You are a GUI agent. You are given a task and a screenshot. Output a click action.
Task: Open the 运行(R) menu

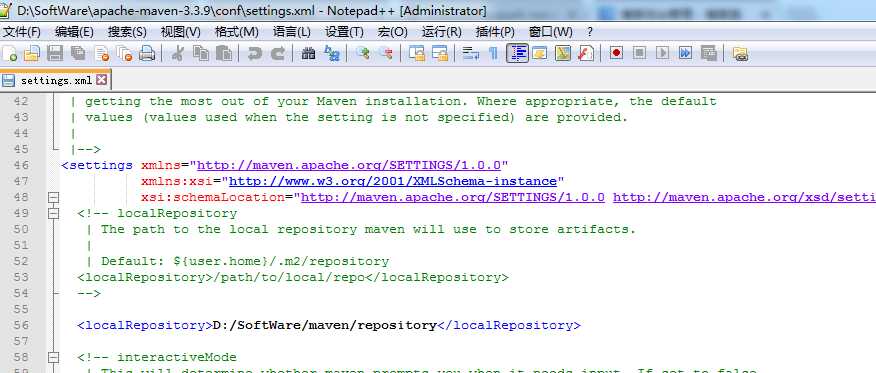tap(441, 32)
